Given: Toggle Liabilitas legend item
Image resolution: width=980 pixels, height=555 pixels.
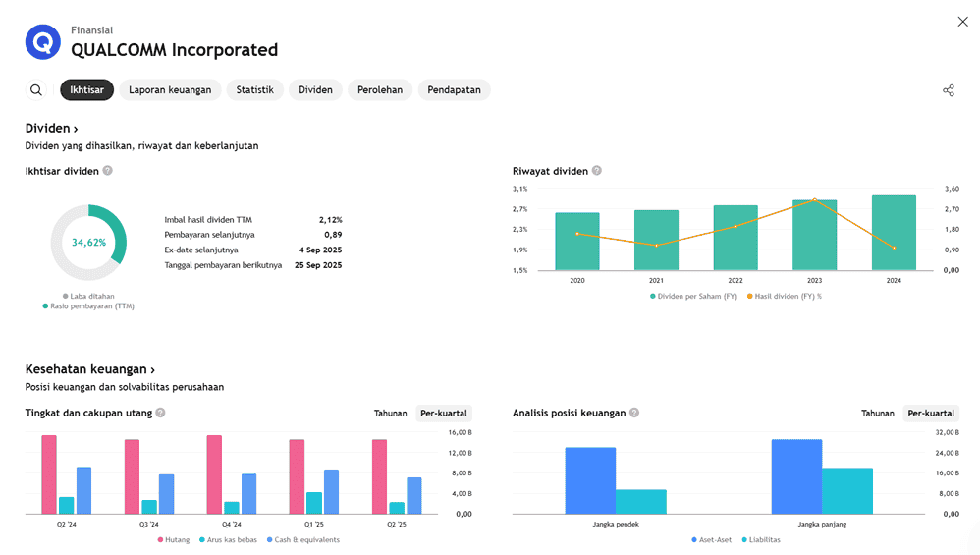Looking at the screenshot, I should (x=761, y=540).
